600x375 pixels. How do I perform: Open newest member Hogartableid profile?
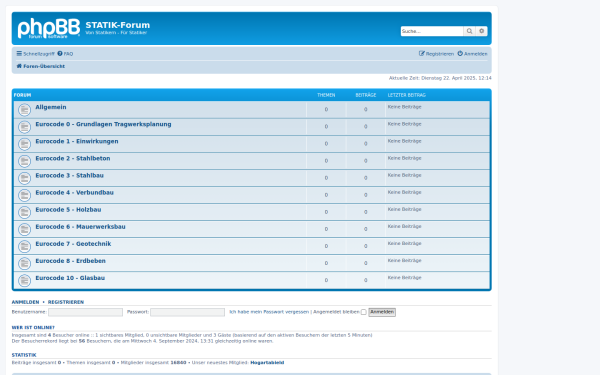tap(267, 363)
